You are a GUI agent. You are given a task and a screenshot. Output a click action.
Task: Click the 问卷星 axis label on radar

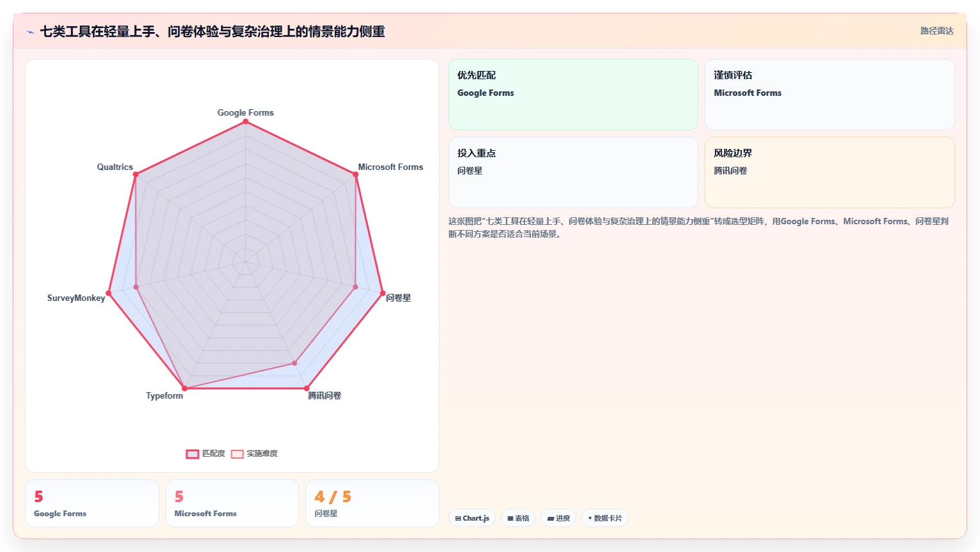398,298
